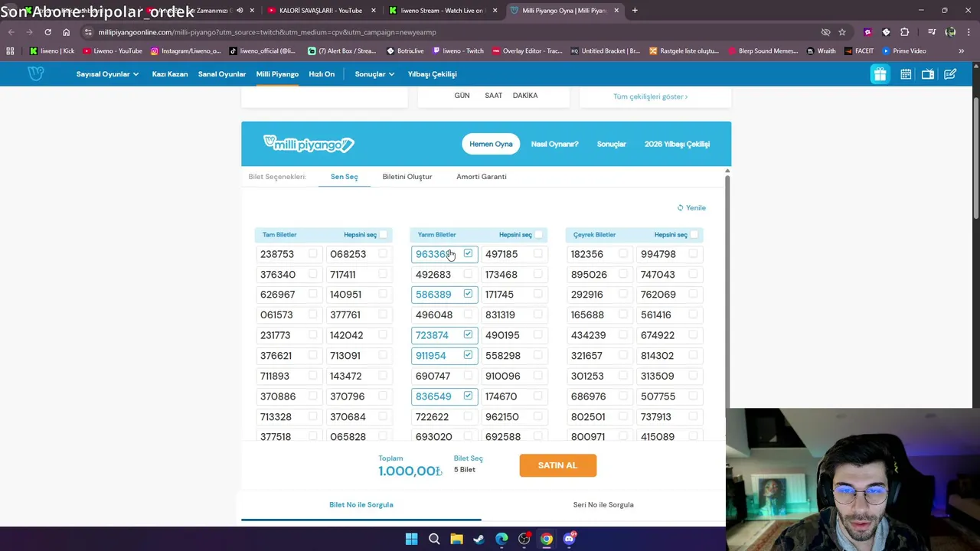Open Steam from the taskbar
The image size is (980, 551).
(x=479, y=539)
